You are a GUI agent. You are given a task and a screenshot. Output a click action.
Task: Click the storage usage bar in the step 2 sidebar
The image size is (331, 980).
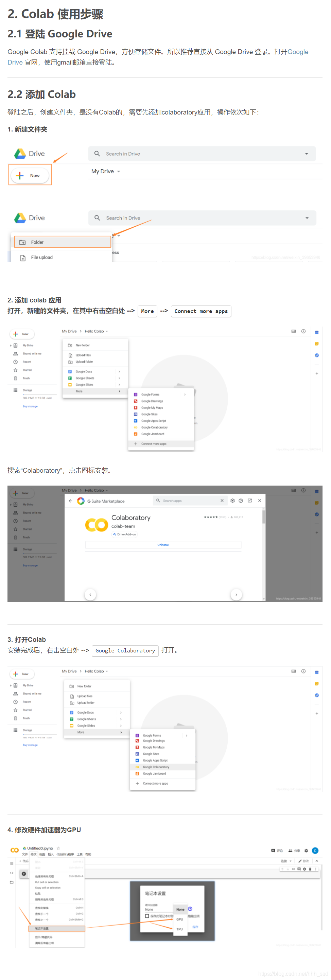[39, 395]
